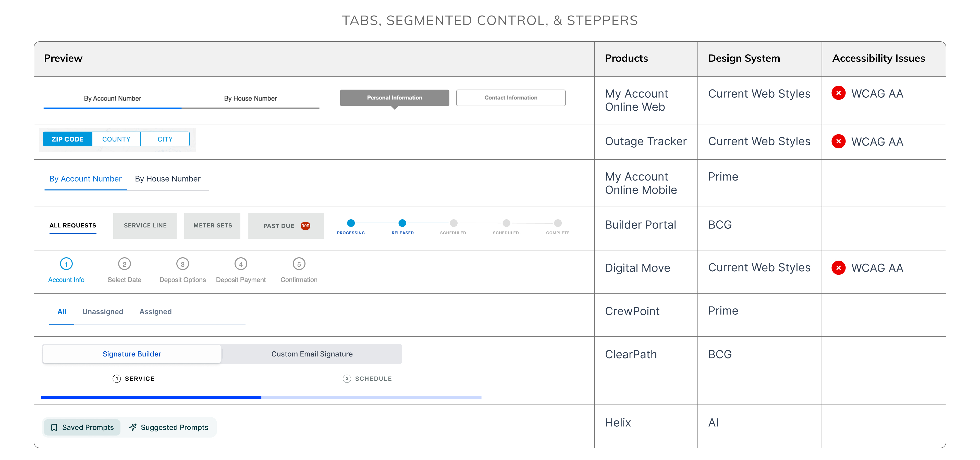Click the Confirmation step 5 circle

[x=299, y=264]
